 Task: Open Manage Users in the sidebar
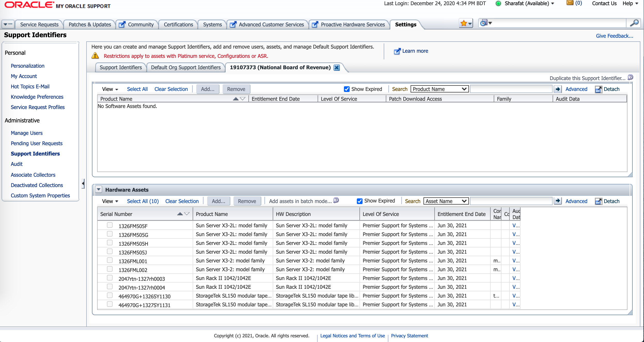pos(27,133)
